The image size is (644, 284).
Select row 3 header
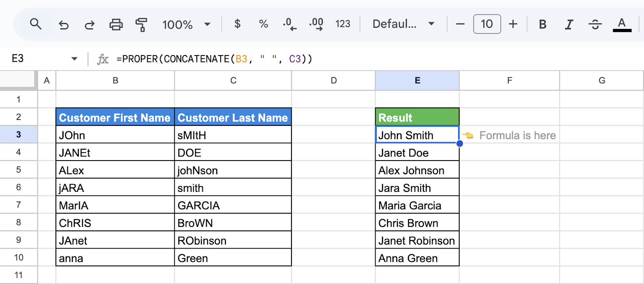[19, 134]
